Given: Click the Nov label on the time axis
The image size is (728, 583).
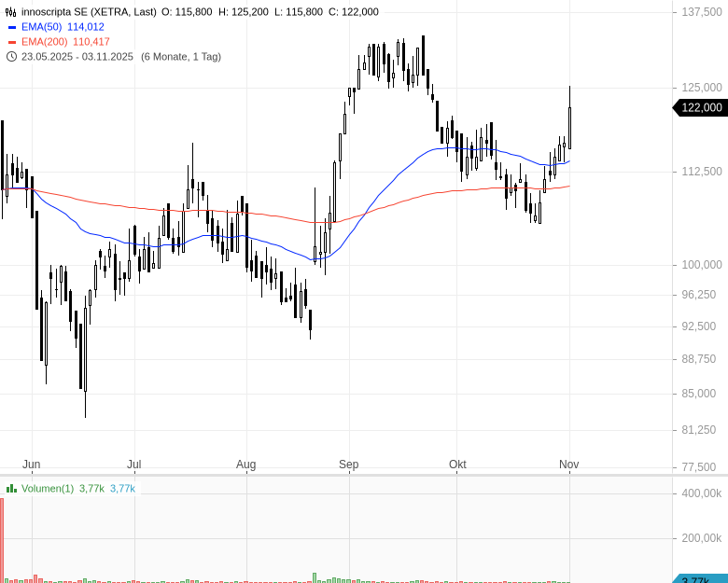Looking at the screenshot, I should tap(568, 464).
